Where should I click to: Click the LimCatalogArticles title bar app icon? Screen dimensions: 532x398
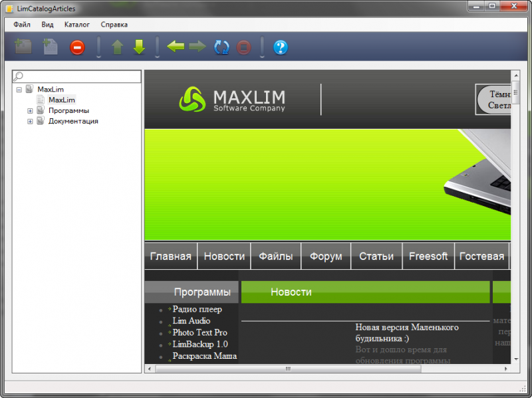pyautogui.click(x=10, y=9)
